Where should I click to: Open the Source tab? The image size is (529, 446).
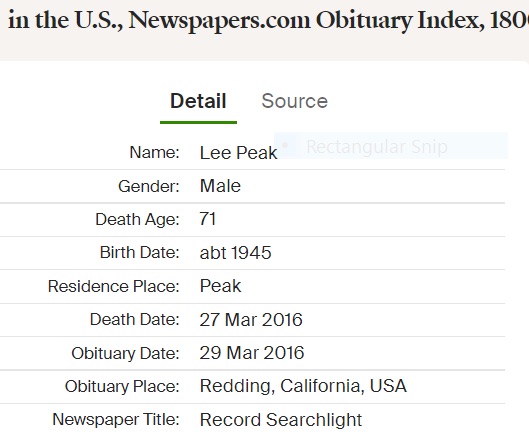295,101
